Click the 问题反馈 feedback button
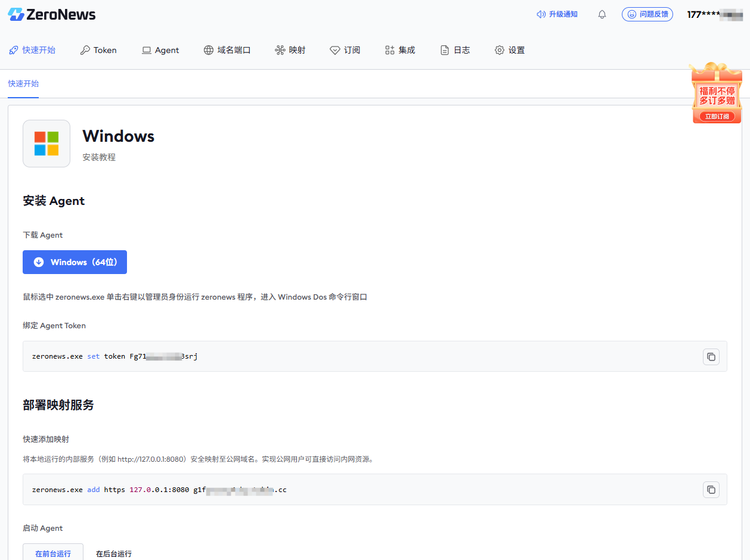Screen dimensions: 750x560 pyautogui.click(x=647, y=14)
